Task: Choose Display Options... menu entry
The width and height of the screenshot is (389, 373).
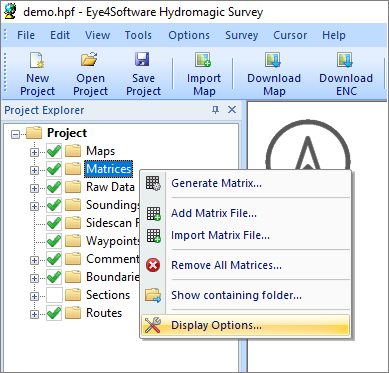Action: click(x=245, y=325)
